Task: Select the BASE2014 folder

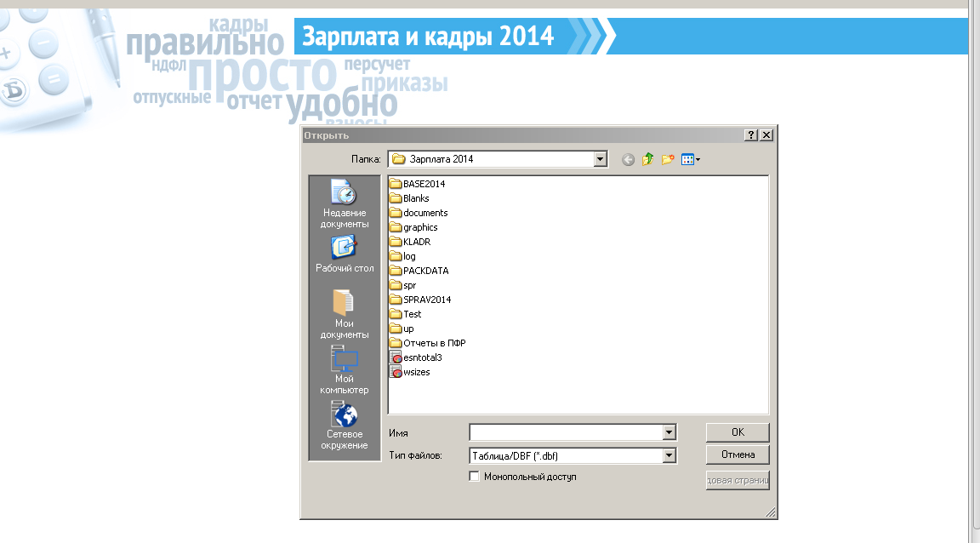Action: (x=423, y=184)
